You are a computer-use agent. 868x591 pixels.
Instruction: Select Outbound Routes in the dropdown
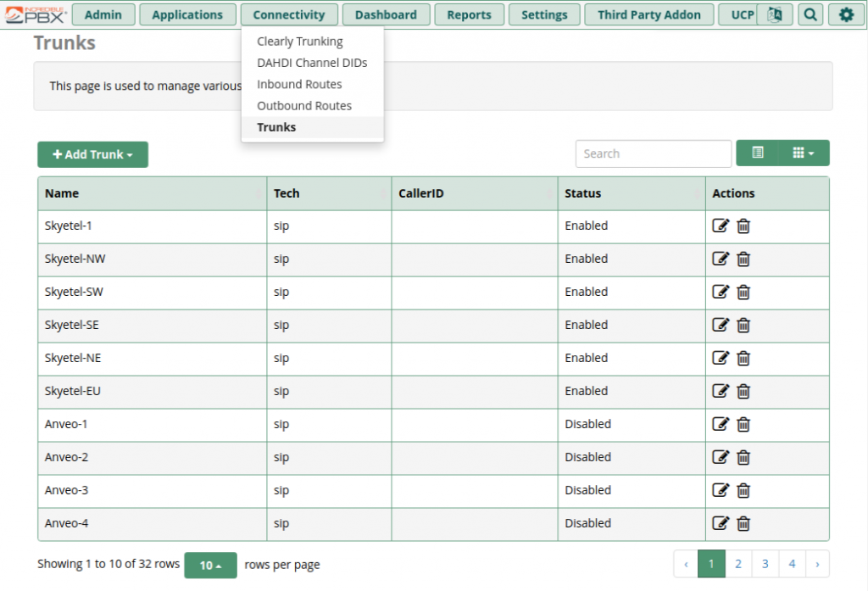pos(312,106)
